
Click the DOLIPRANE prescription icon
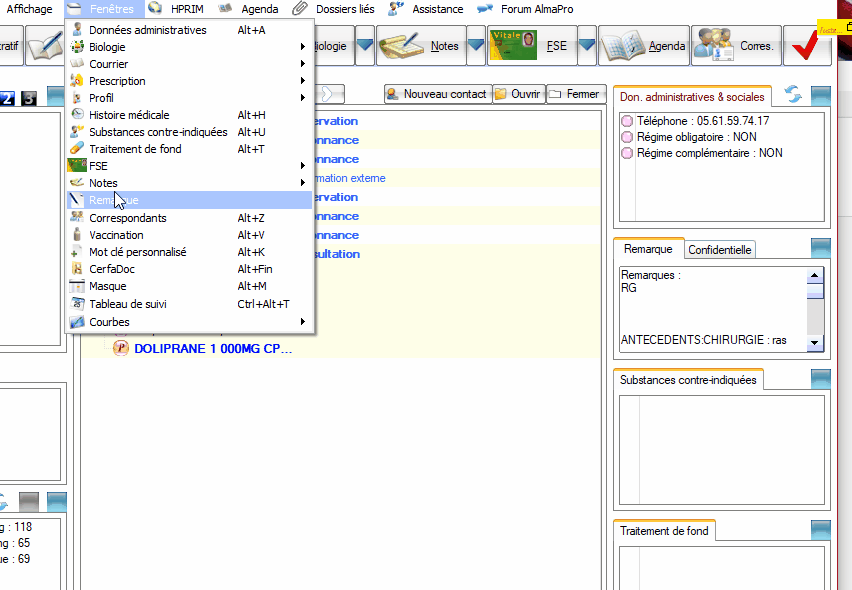coord(122,348)
